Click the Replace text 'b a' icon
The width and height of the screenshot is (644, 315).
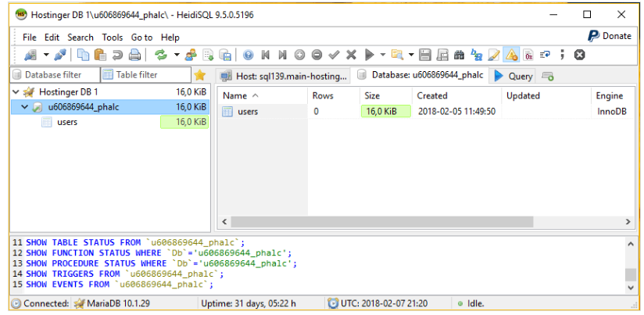pyautogui.click(x=477, y=55)
